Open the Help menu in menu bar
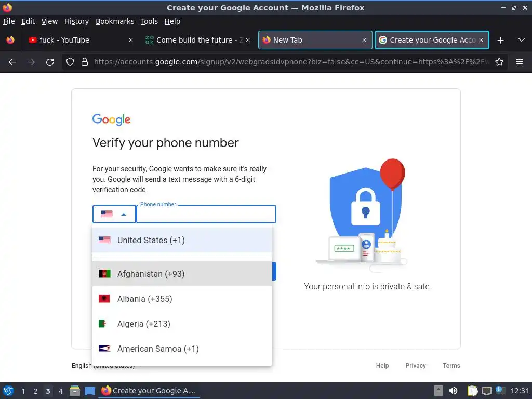 point(172,21)
